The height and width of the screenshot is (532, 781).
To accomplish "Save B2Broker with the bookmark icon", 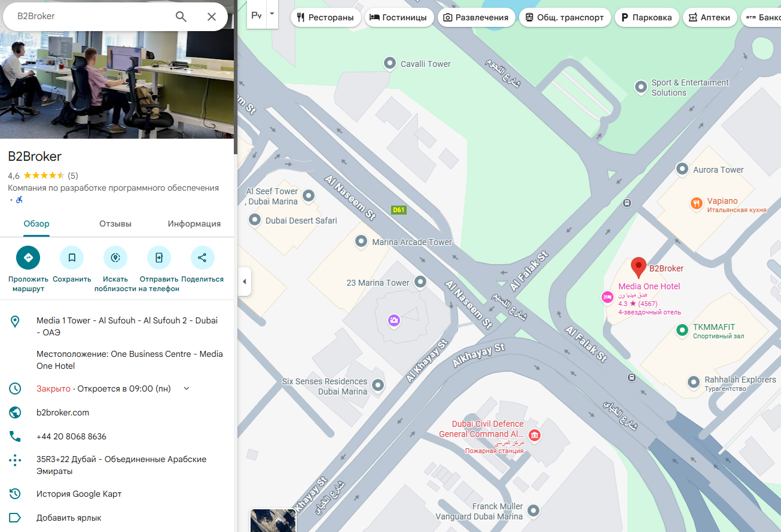I will tap(72, 258).
